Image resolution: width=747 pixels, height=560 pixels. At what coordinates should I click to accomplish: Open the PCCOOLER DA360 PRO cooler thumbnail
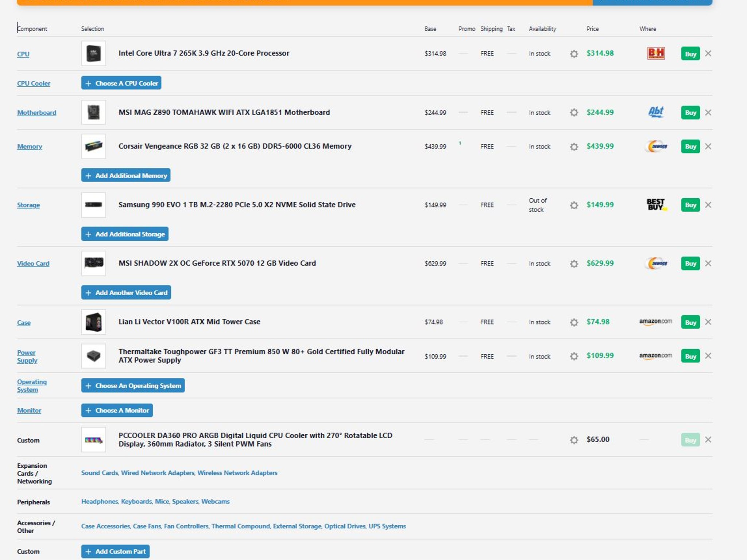pos(94,440)
